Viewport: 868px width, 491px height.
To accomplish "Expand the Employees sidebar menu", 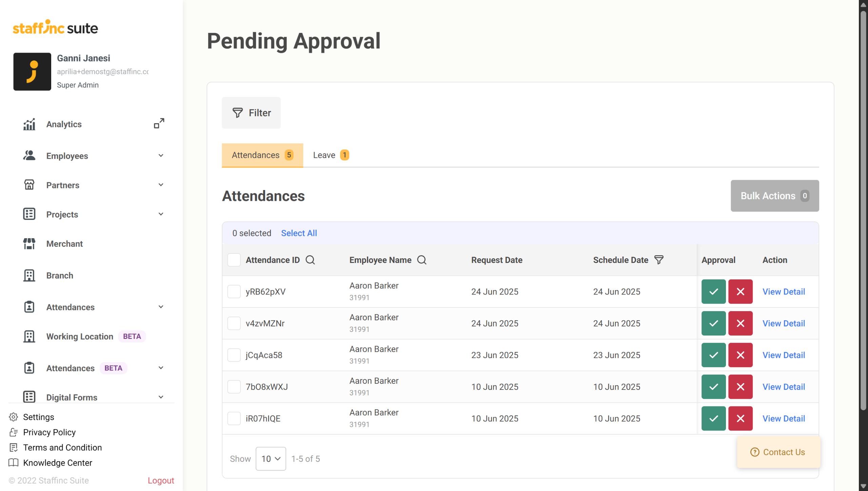I will pos(161,156).
